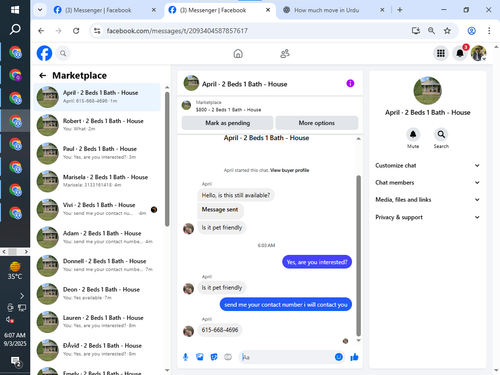The height and width of the screenshot is (375, 500).
Task: Record a voice clip with microphone icon
Action: [186, 357]
